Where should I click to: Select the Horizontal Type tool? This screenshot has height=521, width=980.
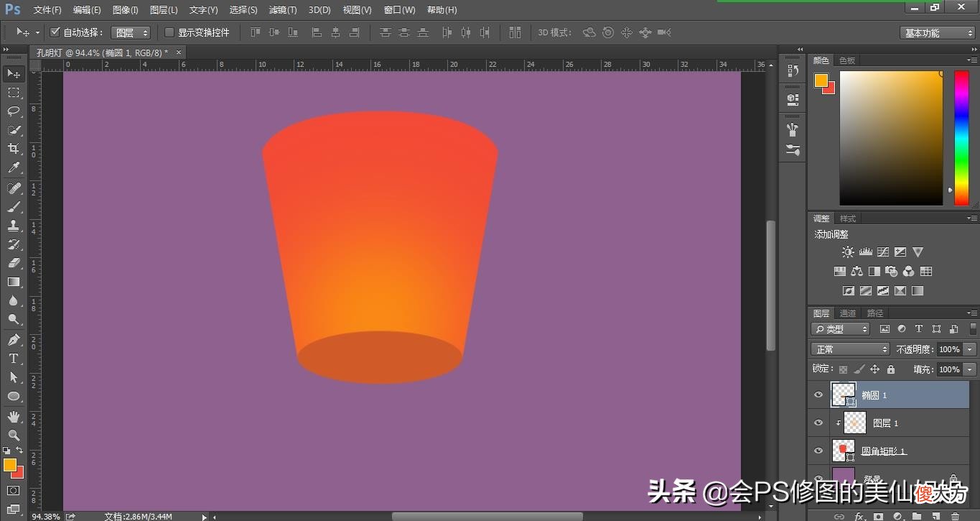coord(14,358)
